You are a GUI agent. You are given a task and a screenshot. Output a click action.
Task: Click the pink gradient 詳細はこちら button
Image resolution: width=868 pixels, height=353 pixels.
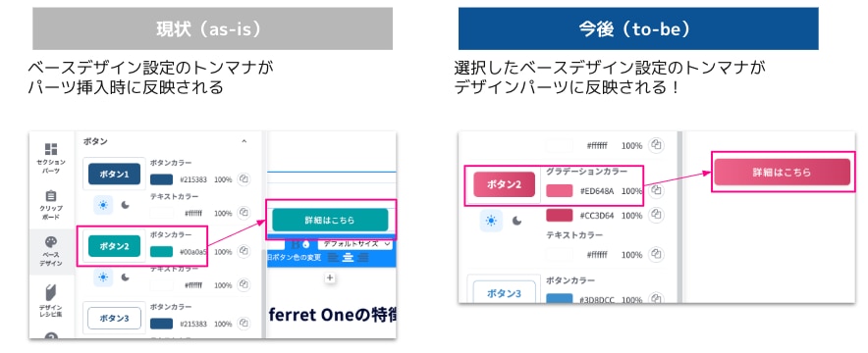[x=782, y=172]
